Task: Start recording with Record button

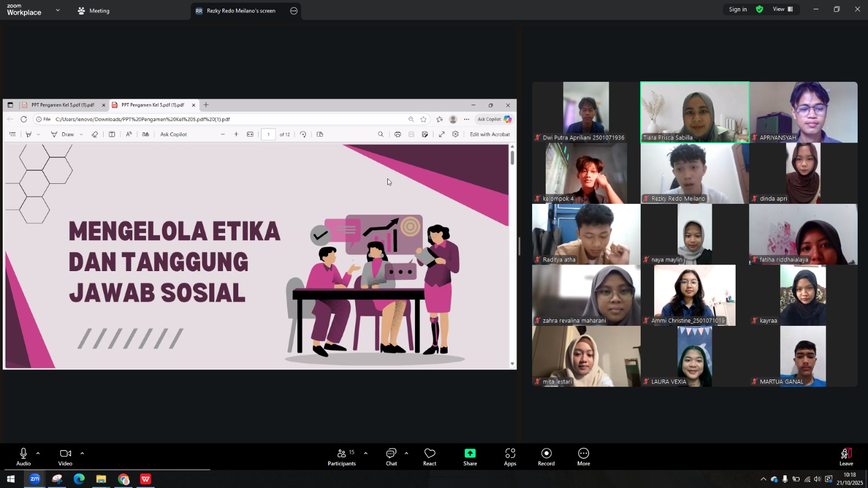Action: pyautogui.click(x=546, y=457)
